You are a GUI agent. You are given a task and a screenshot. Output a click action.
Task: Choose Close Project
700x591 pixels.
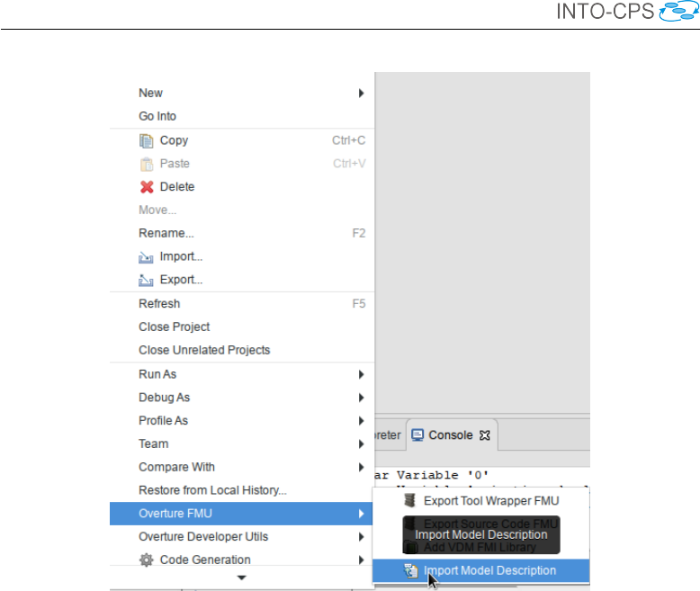point(241,327)
